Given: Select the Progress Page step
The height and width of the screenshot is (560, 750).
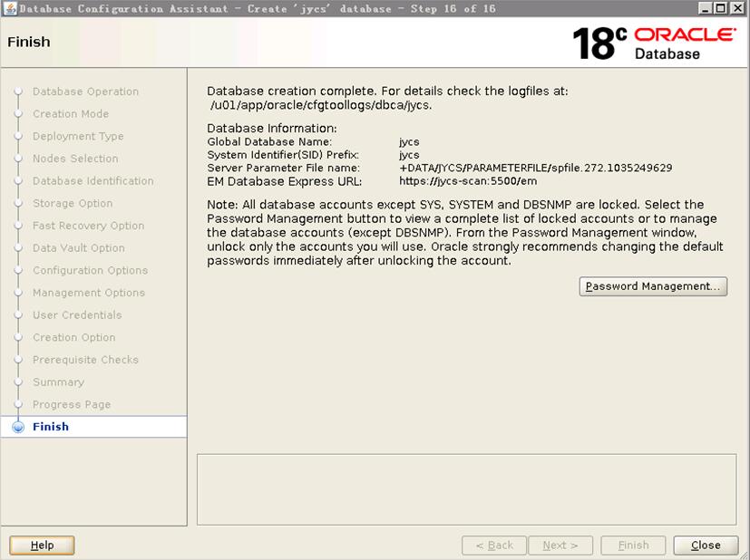Looking at the screenshot, I should pos(72,404).
